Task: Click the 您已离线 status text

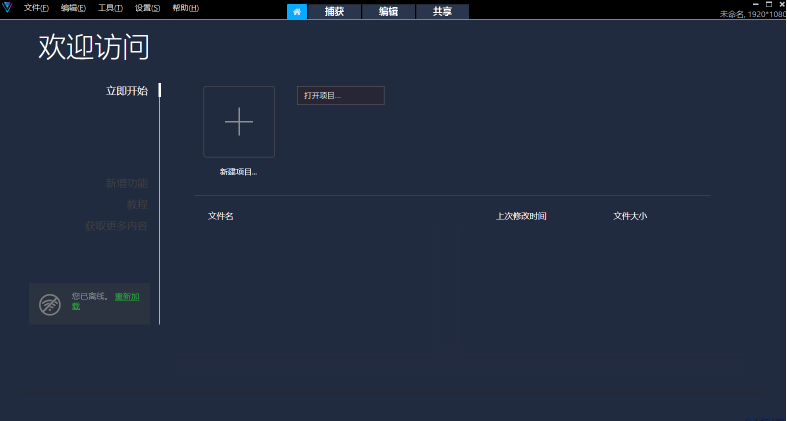Action: tap(90, 296)
